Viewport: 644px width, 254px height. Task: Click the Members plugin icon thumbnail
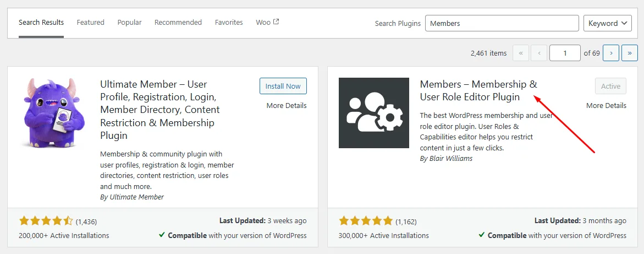click(374, 113)
